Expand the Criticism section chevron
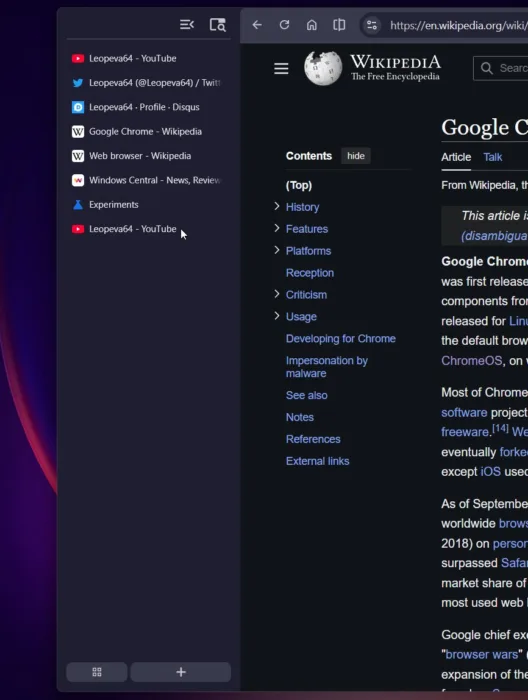Screen dimensions: 528x700 (277, 294)
